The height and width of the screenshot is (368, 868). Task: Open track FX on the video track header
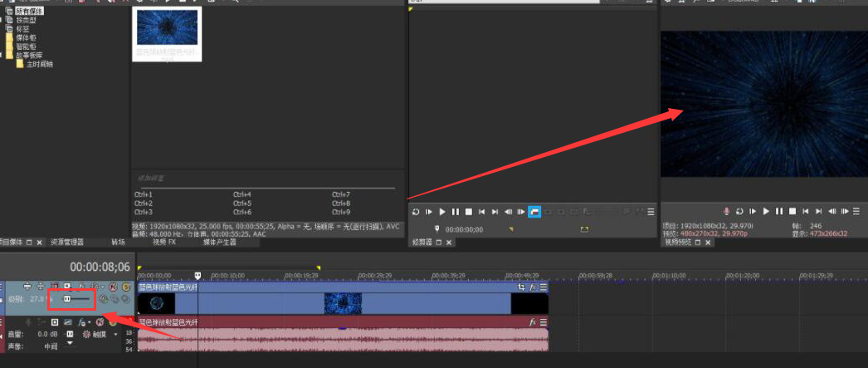[82, 287]
